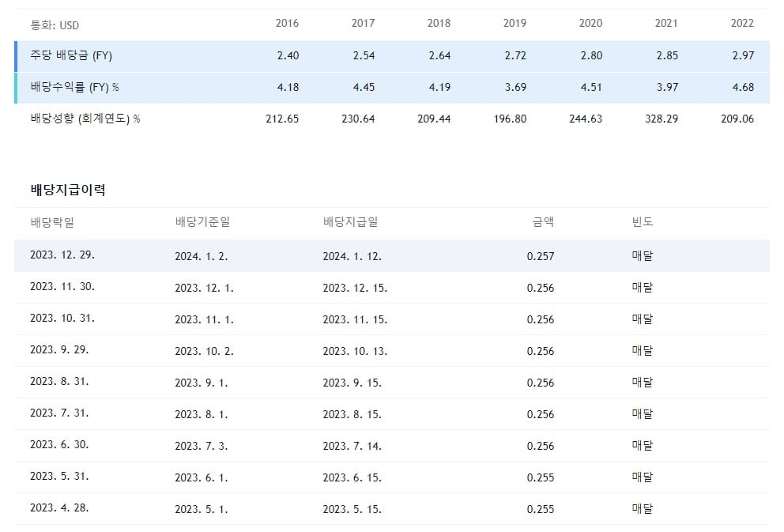Click the 통화: USD currency label
This screenshot has width=784, height=532.
[x=55, y=25]
